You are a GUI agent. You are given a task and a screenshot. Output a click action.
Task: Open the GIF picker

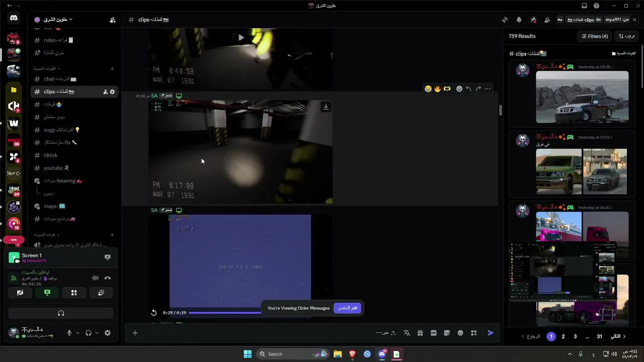click(x=434, y=333)
